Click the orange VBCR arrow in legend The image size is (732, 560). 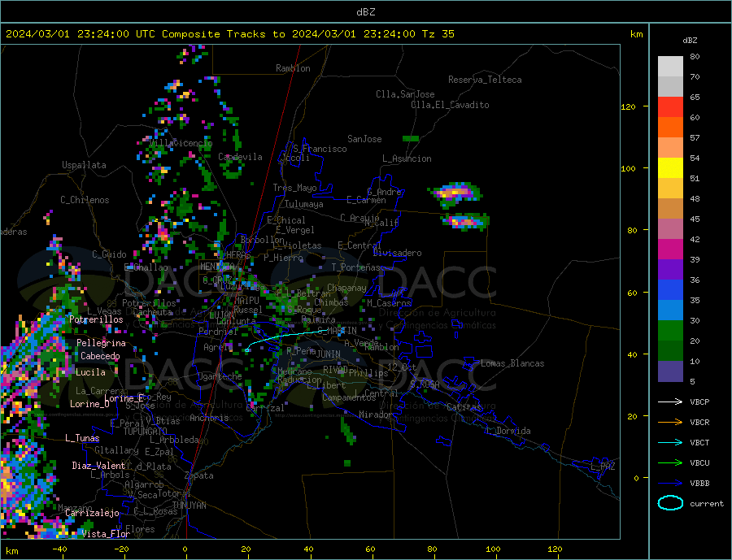[x=670, y=423]
